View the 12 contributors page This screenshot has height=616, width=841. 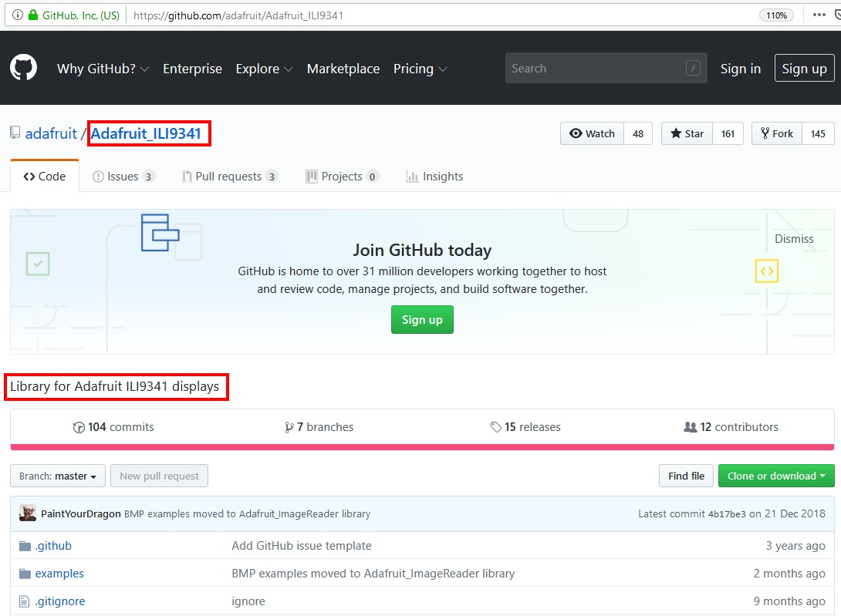tap(731, 427)
